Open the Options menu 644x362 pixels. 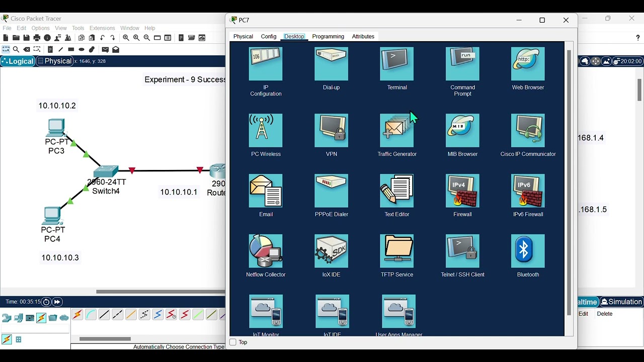point(41,28)
